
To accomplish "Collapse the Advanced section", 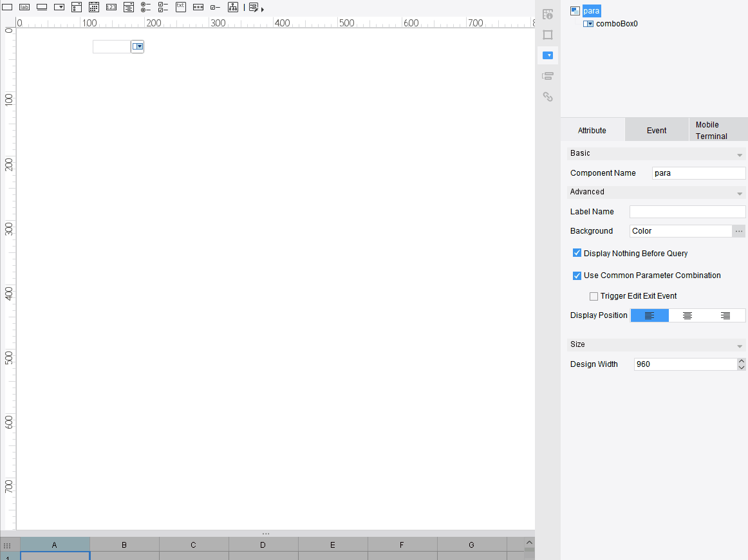I will coord(738,192).
